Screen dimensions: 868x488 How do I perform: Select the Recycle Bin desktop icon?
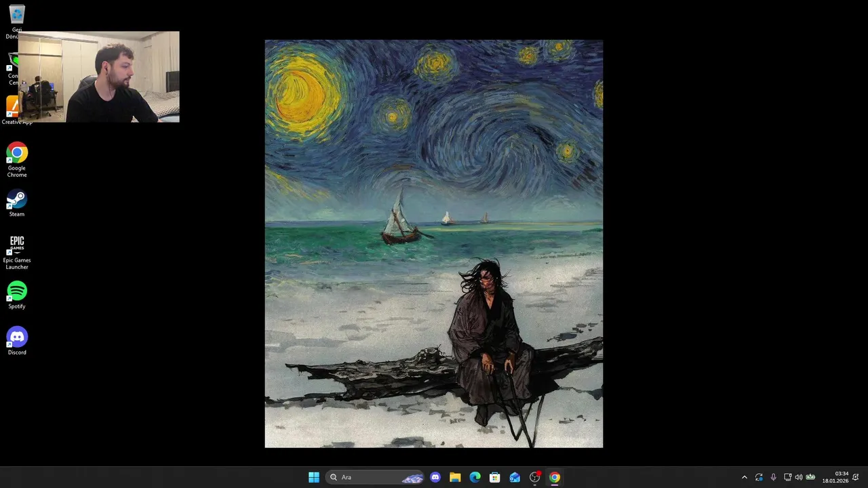click(x=16, y=20)
